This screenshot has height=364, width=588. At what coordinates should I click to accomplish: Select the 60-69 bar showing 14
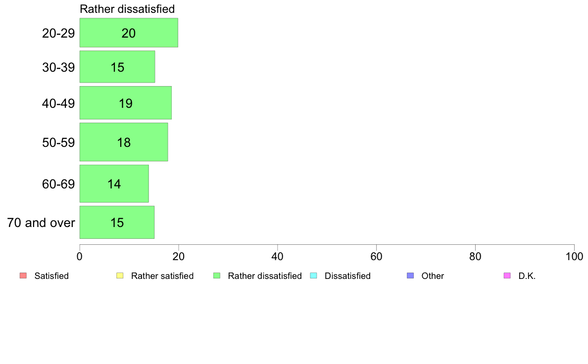click(x=114, y=183)
